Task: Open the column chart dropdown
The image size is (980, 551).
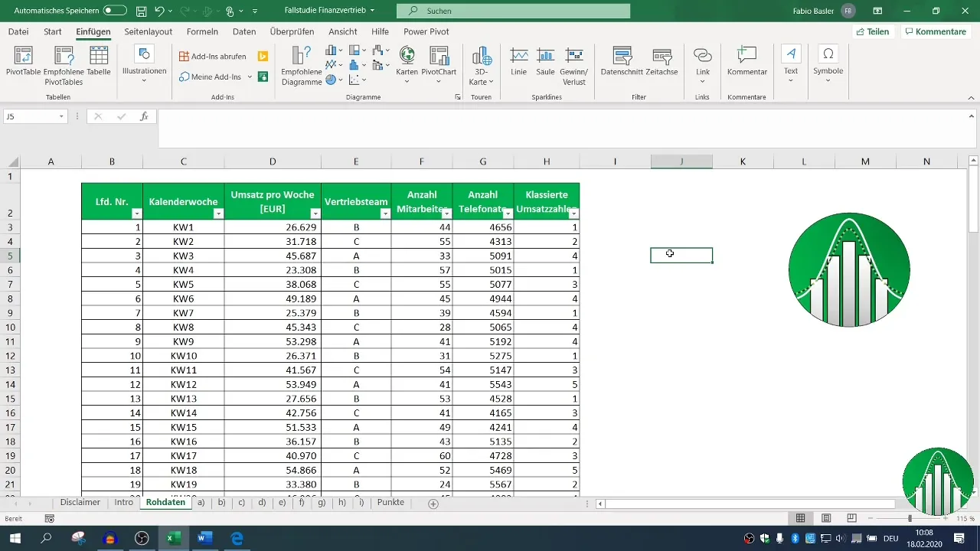Action: [334, 51]
